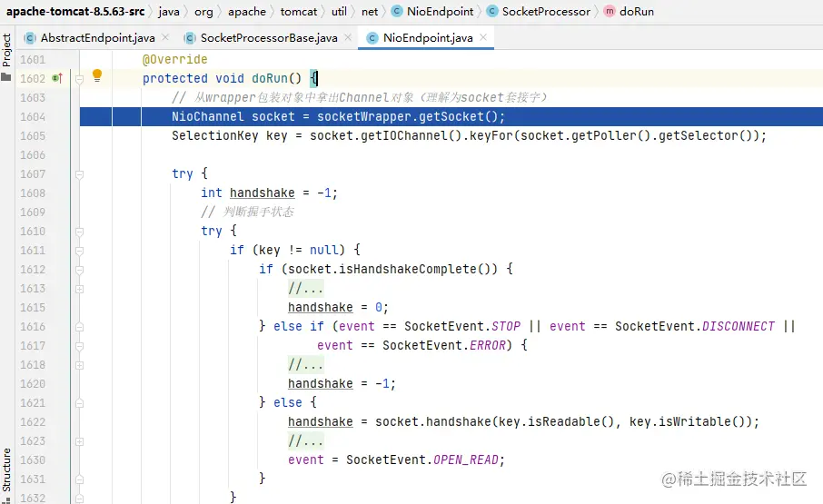Click the ERROR constant on line 1617
Screen dimensions: 823x504
[488, 345]
